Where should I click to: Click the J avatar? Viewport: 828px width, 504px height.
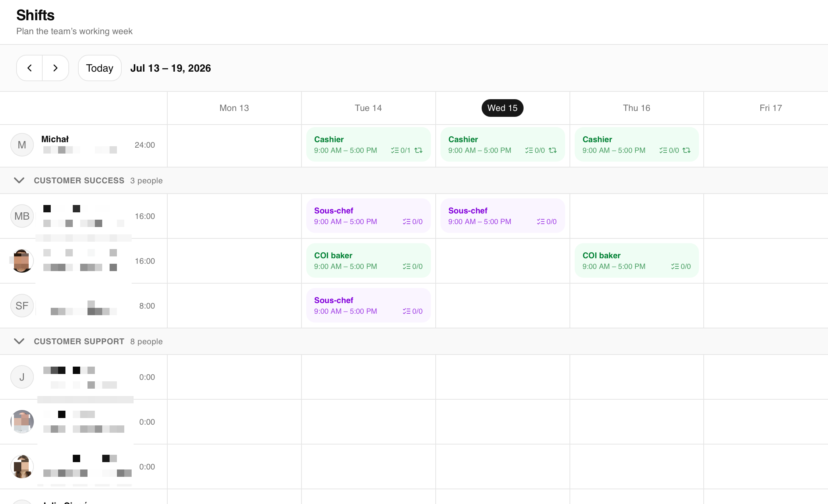click(x=22, y=377)
